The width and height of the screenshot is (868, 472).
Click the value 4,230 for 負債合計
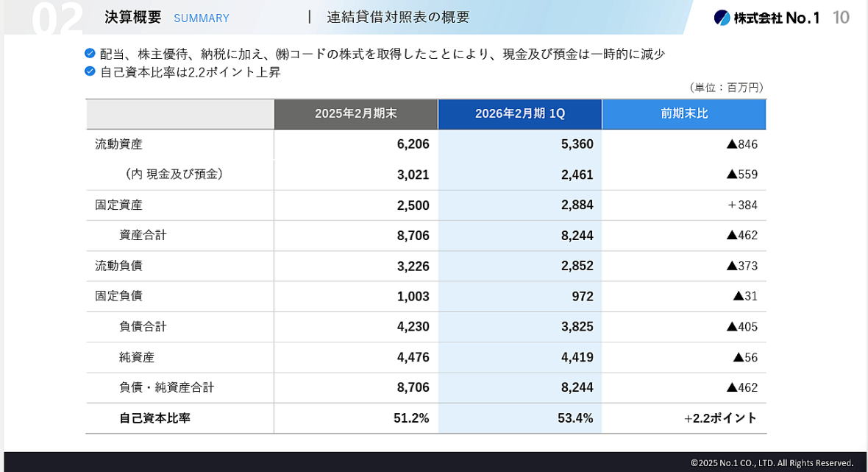[413, 327]
